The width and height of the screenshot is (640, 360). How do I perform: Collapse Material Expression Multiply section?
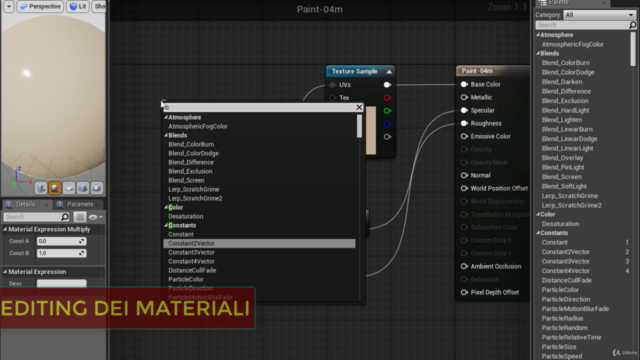point(5,229)
